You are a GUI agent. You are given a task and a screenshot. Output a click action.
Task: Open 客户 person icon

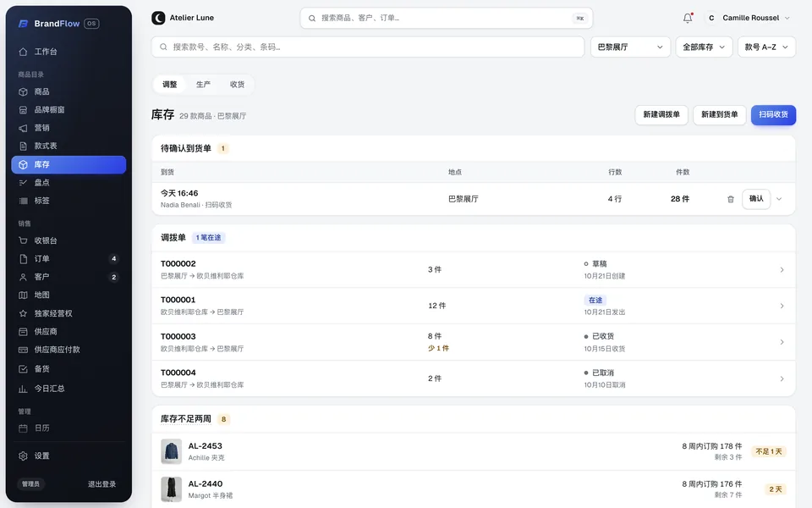pos(23,277)
